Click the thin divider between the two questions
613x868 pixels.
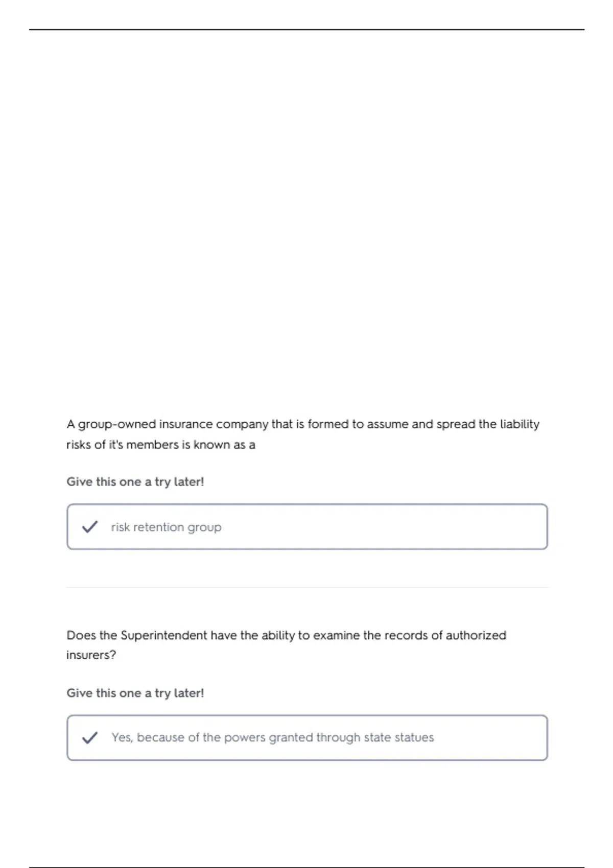(x=308, y=587)
